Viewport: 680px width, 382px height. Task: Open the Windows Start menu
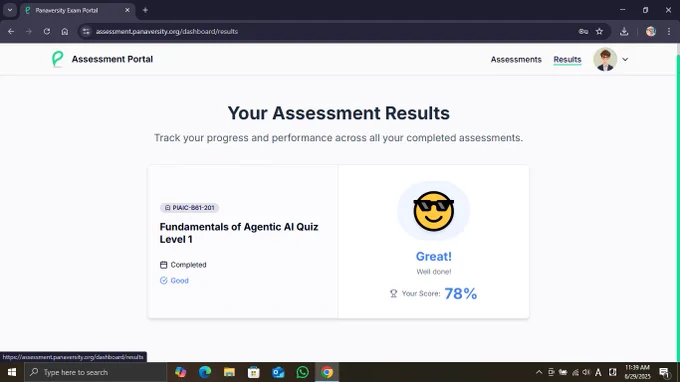point(12,372)
